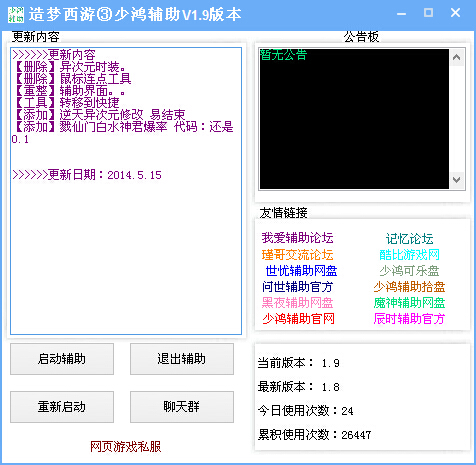Open the 记忆论坛 link
This screenshot has width=476, height=465.
[409, 239]
